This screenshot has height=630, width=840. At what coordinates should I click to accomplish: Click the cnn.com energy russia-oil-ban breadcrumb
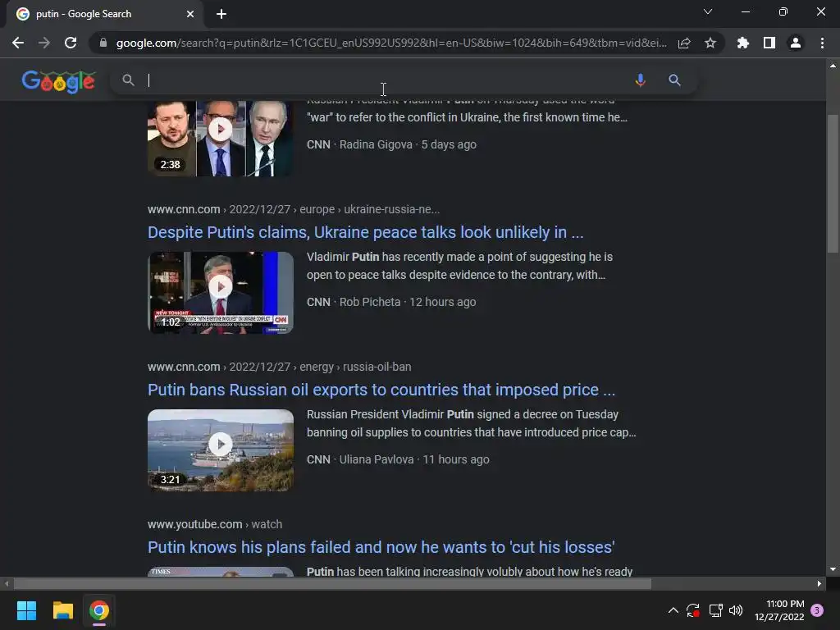click(280, 367)
